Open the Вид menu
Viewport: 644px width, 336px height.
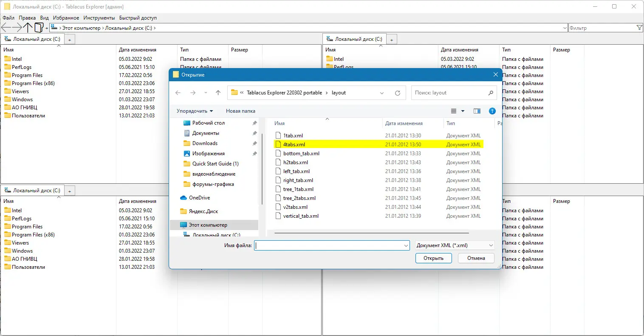coord(45,18)
